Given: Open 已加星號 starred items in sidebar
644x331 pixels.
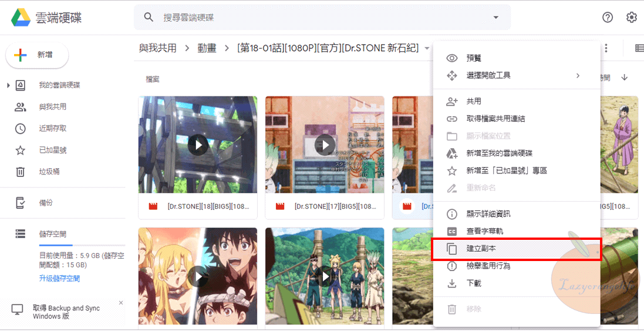Looking at the screenshot, I should pyautogui.click(x=52, y=150).
